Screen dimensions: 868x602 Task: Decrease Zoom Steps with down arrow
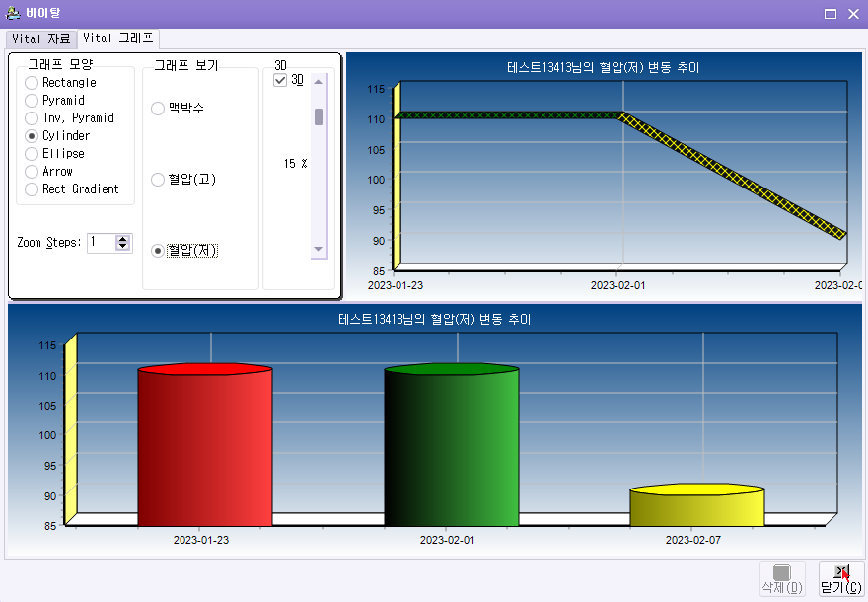click(123, 247)
